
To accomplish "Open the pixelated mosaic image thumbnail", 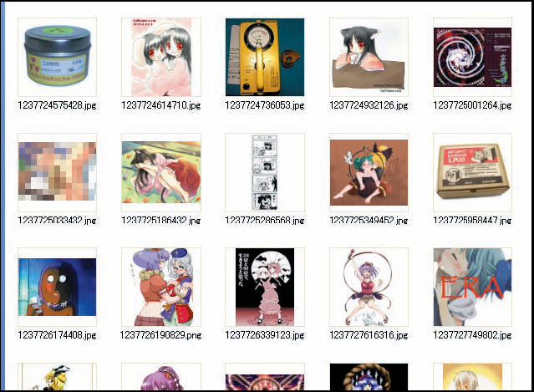I will (57, 171).
